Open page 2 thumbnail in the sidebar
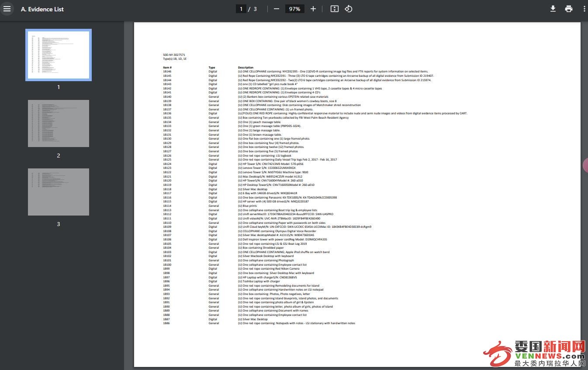This screenshot has height=370, width=588. click(x=59, y=123)
